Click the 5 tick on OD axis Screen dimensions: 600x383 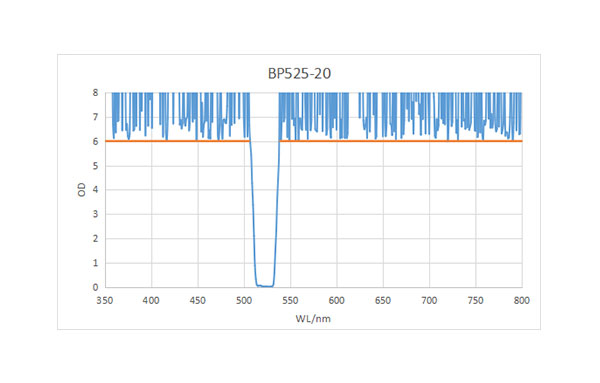(95, 166)
